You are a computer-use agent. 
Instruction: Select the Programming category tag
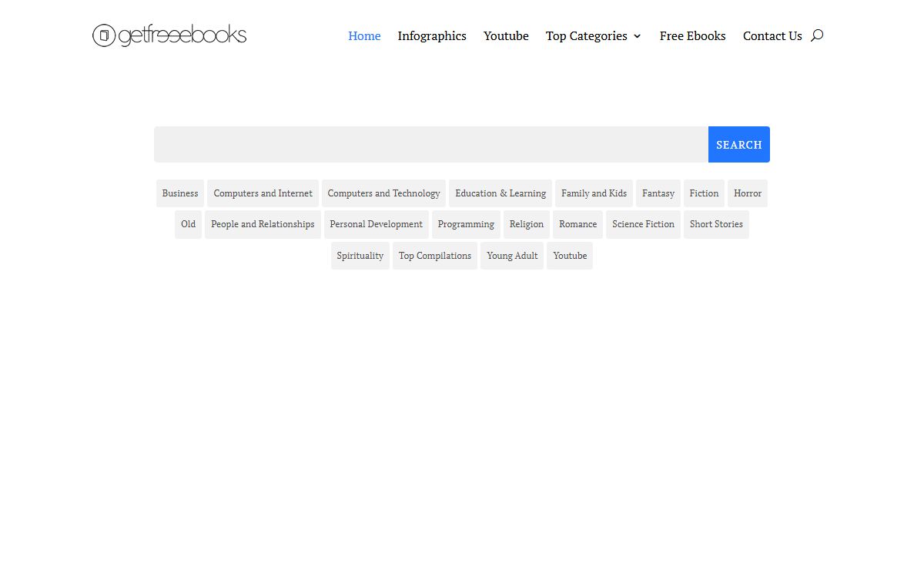pyautogui.click(x=466, y=224)
